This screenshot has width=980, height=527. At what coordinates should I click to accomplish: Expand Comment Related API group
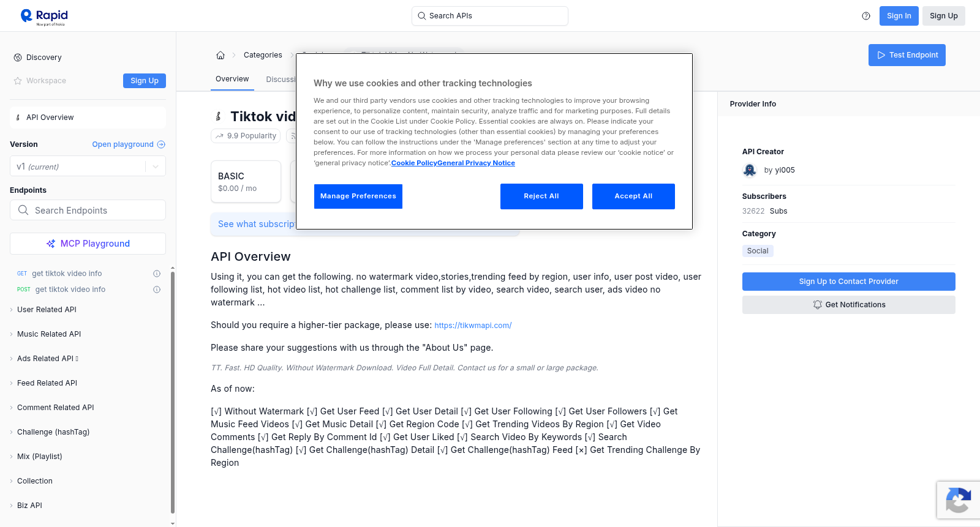point(56,408)
